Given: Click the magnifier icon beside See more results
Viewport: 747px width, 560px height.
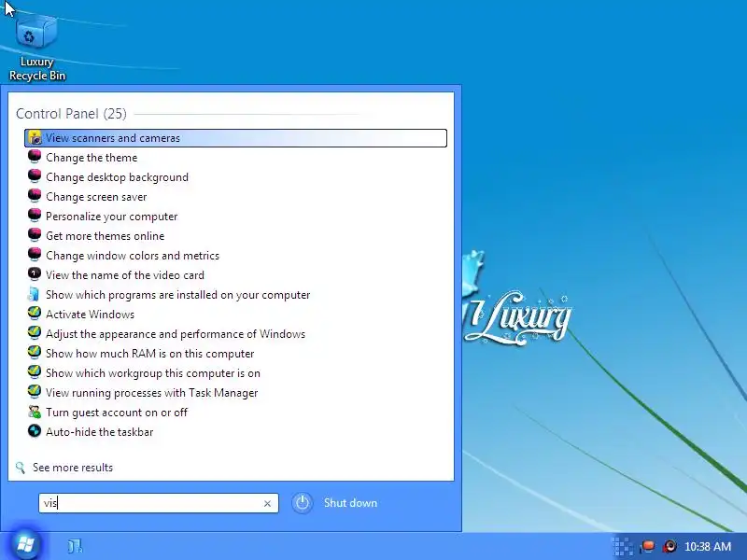Looking at the screenshot, I should pyautogui.click(x=20, y=468).
